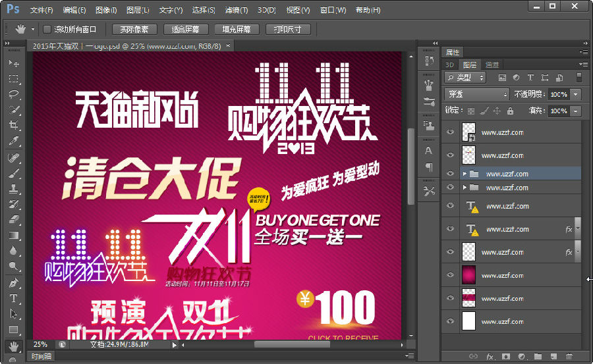Filter layers by adjustment layers icon
Screen dimensions: 593x364
[516, 78]
